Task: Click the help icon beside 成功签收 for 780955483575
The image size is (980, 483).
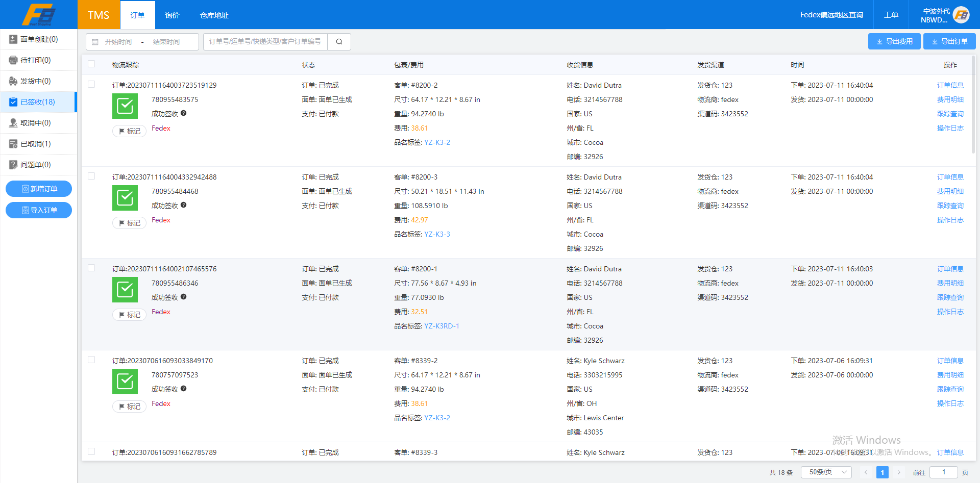Action: pos(184,113)
